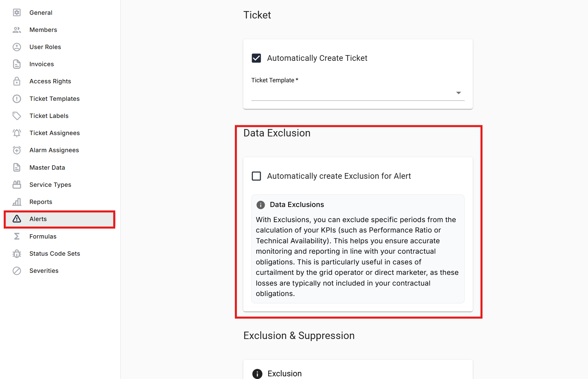Open the Ticket Template dropdown arrow
The height and width of the screenshot is (379, 588).
(x=458, y=93)
